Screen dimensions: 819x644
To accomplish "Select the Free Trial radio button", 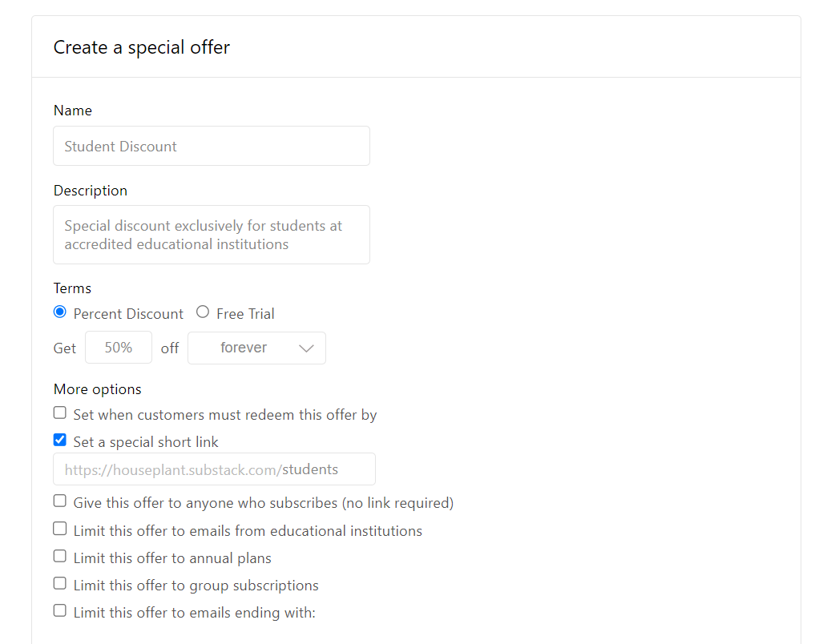I will tap(202, 312).
